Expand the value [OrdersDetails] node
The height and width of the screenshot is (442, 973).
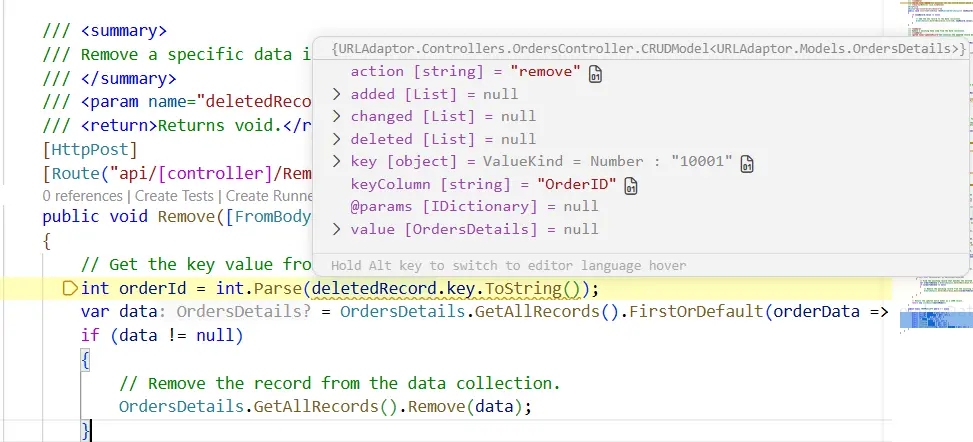[336, 229]
